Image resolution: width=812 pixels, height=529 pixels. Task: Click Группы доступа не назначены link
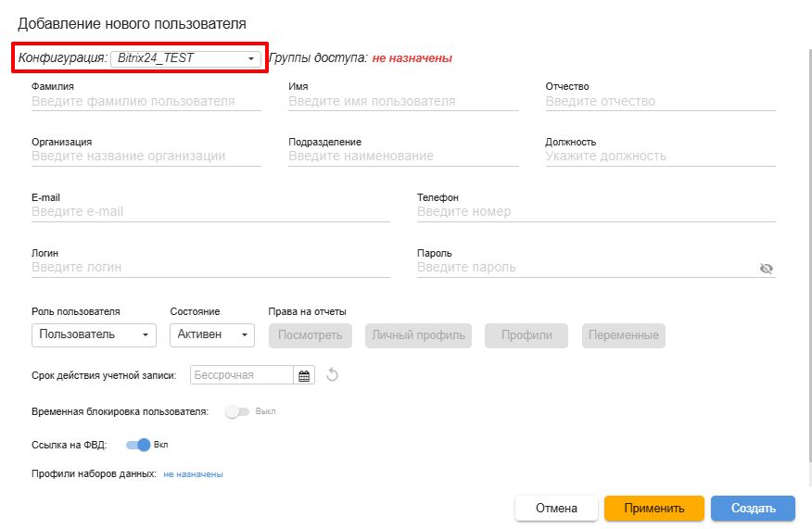(x=412, y=58)
